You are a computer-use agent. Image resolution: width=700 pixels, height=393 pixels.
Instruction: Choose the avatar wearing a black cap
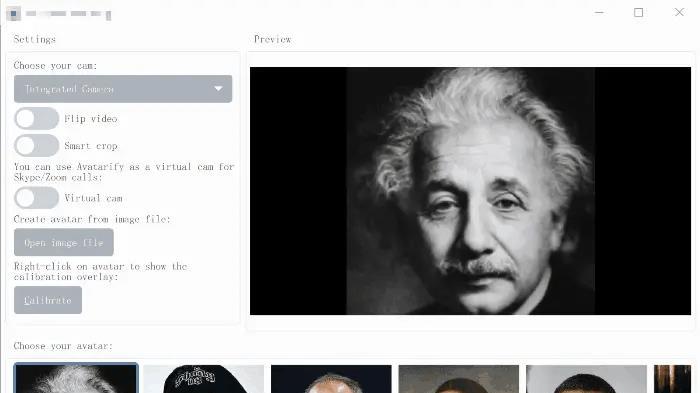(x=204, y=379)
